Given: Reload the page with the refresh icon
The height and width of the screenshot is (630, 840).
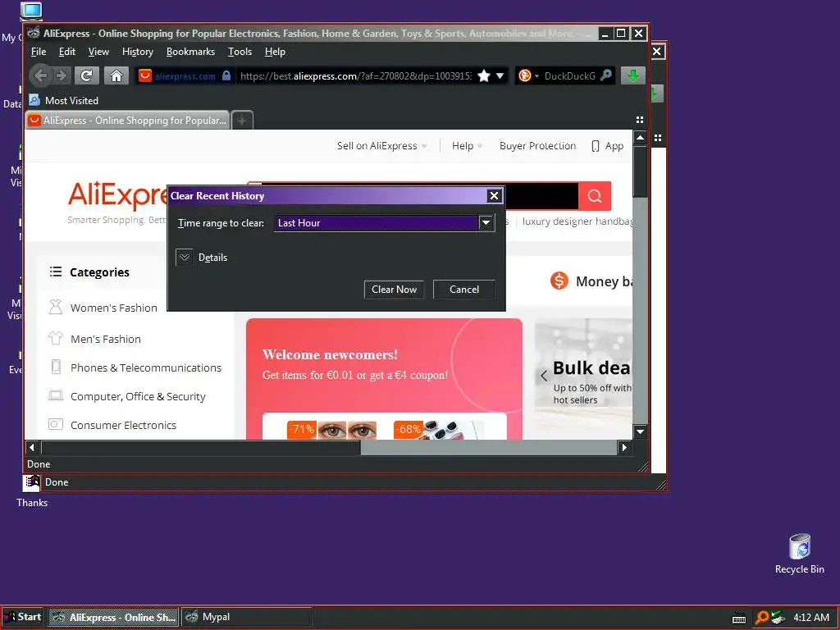Looking at the screenshot, I should click(x=86, y=75).
